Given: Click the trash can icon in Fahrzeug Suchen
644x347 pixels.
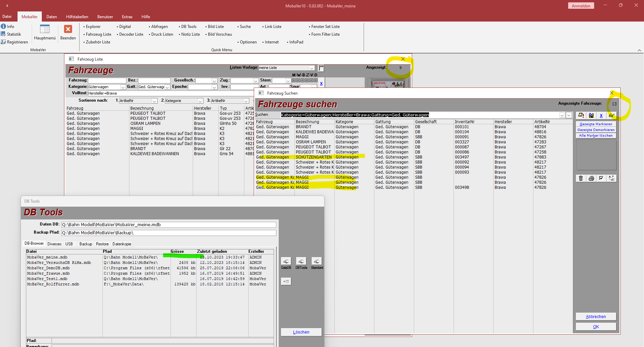Looking at the screenshot, I should pos(581,178).
